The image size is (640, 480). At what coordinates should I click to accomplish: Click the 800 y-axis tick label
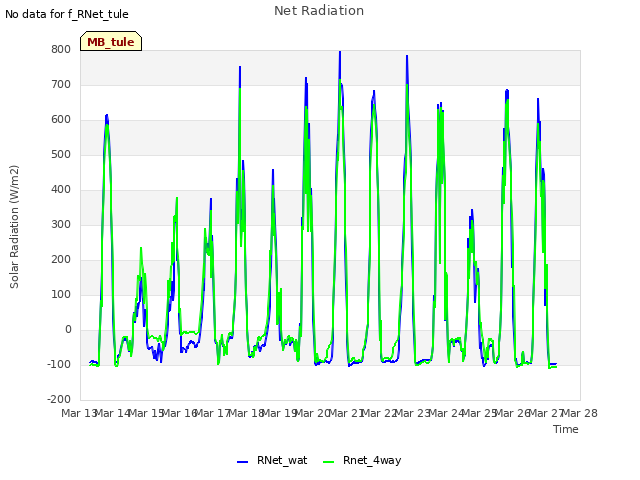coord(61,49)
